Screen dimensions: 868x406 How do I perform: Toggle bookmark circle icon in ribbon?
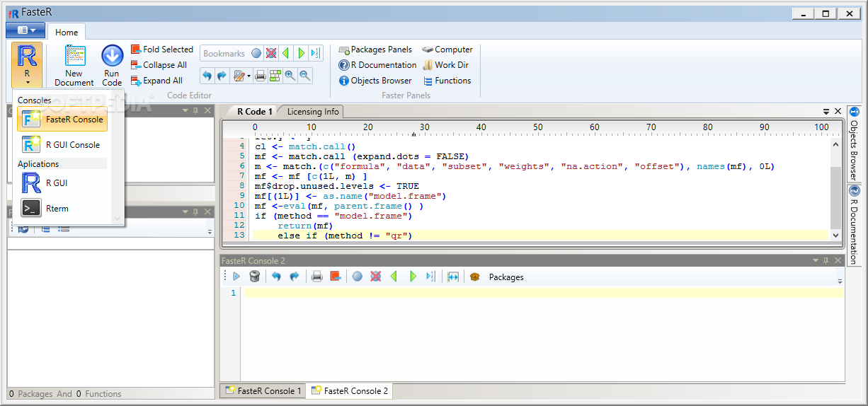[x=256, y=53]
